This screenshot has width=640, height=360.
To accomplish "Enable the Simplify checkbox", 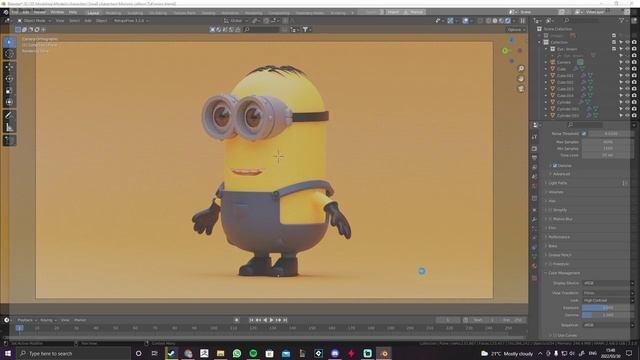I will point(550,210).
